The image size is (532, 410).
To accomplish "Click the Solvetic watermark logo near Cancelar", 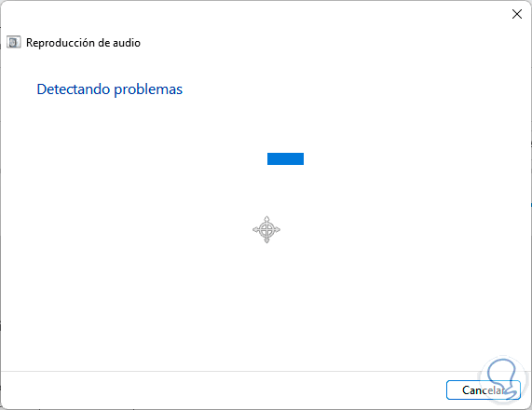I will (503, 380).
